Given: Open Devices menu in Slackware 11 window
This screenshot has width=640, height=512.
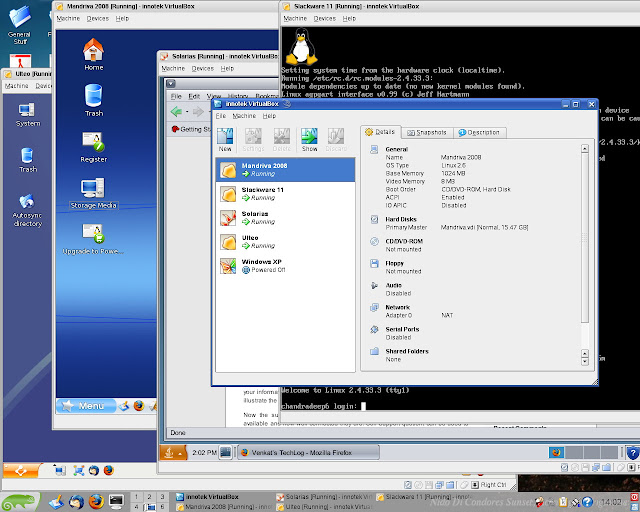Looking at the screenshot, I should pyautogui.click(x=324, y=18).
